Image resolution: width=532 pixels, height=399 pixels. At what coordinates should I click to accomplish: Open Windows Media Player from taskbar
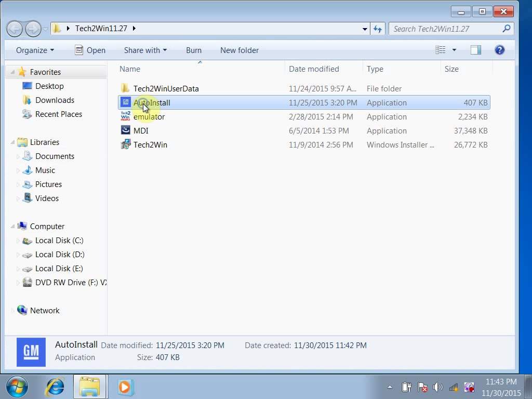tap(125, 387)
